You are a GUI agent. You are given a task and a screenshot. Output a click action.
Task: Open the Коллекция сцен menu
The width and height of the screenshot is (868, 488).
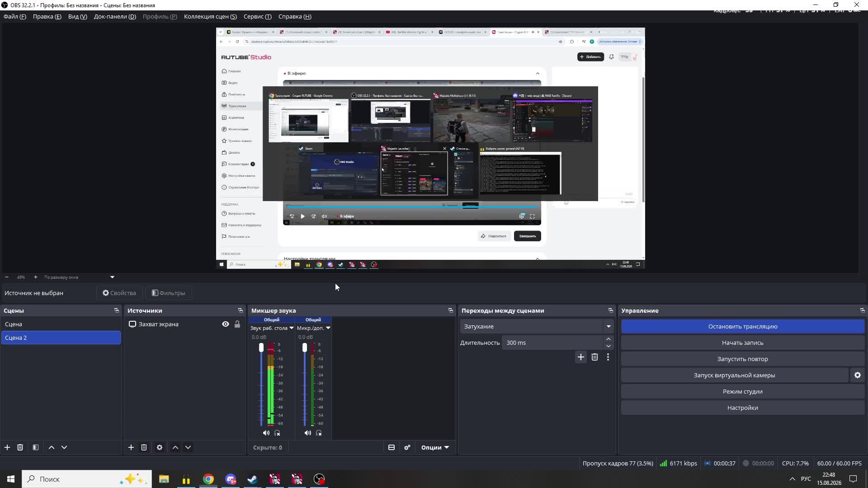coord(210,17)
